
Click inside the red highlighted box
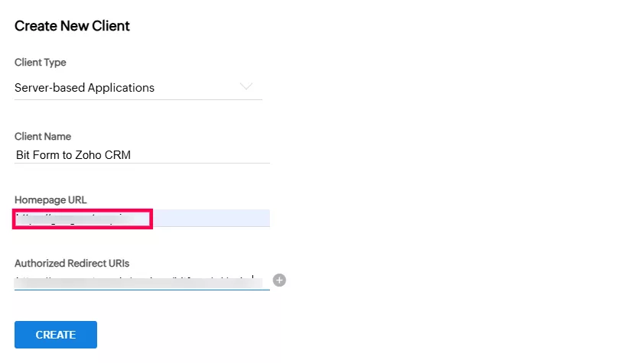click(x=83, y=219)
